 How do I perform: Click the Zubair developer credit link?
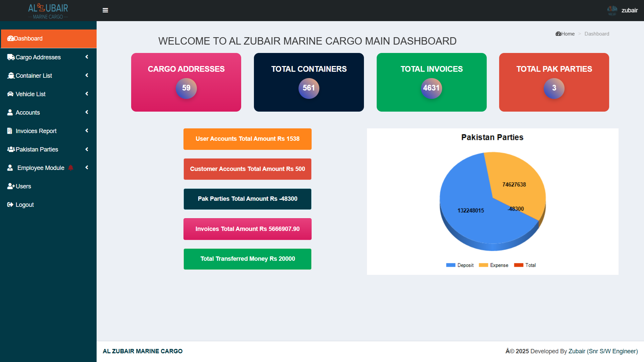point(577,351)
